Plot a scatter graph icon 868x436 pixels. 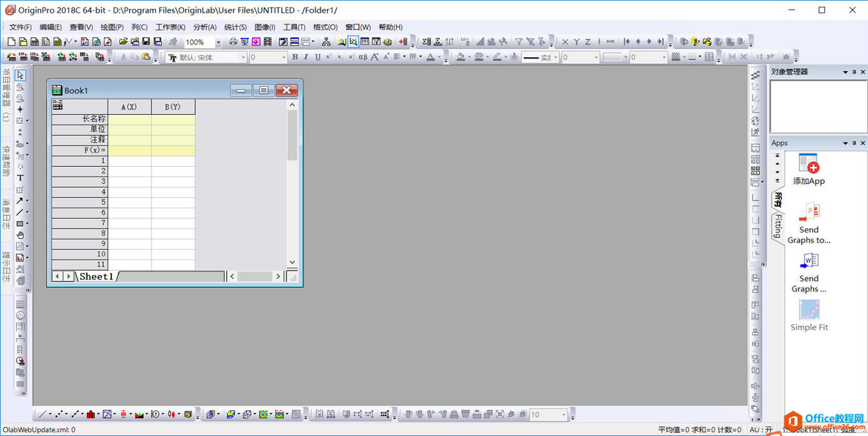[x=59, y=413]
